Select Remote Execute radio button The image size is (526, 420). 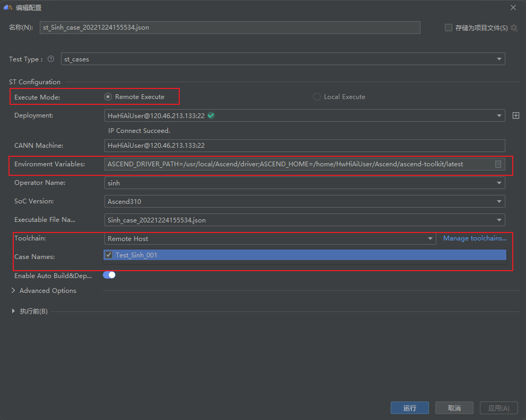tap(108, 97)
